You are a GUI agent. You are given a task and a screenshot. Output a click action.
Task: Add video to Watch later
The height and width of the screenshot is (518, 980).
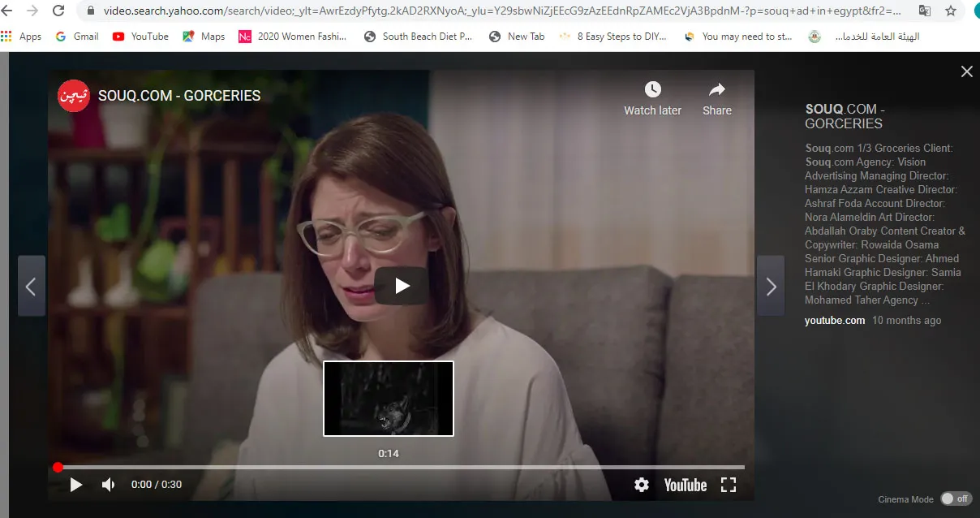pos(652,97)
